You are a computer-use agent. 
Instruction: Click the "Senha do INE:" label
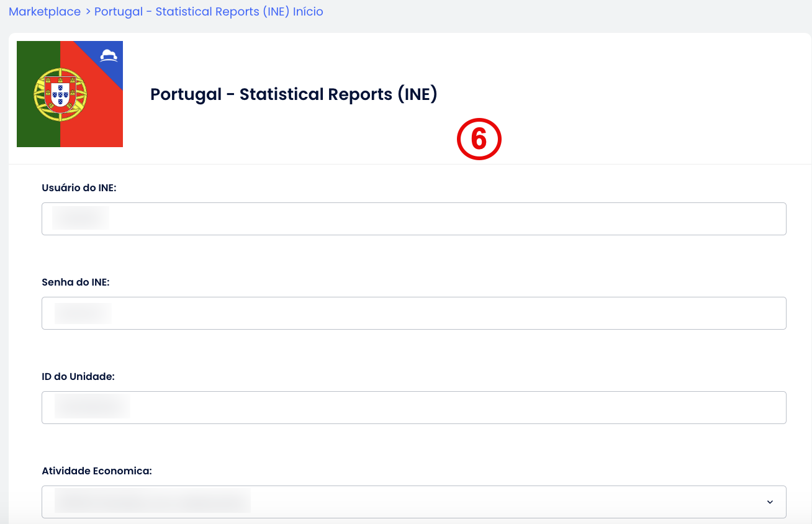(76, 282)
